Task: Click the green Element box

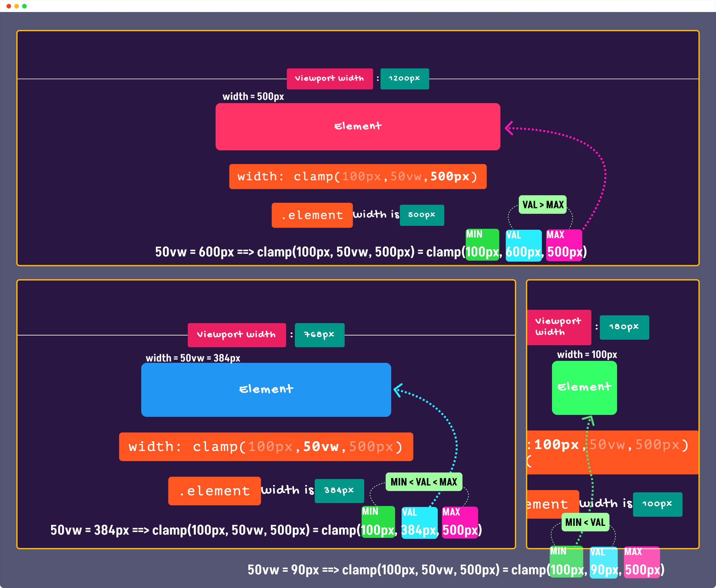Action: click(x=584, y=388)
